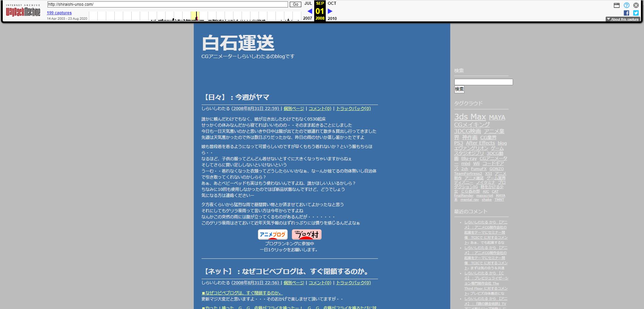
Task: Click the アニメブログ ranking banner
Action: (x=272, y=234)
